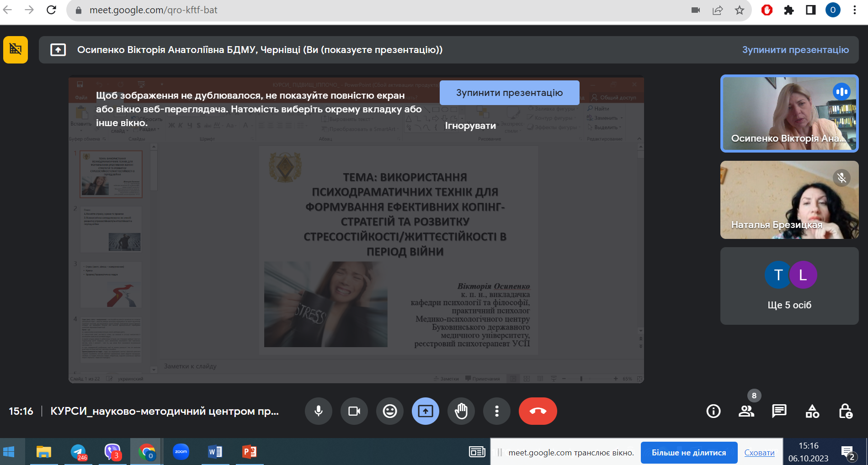
Task: Raise hand using the hand icon
Action: click(x=461, y=411)
